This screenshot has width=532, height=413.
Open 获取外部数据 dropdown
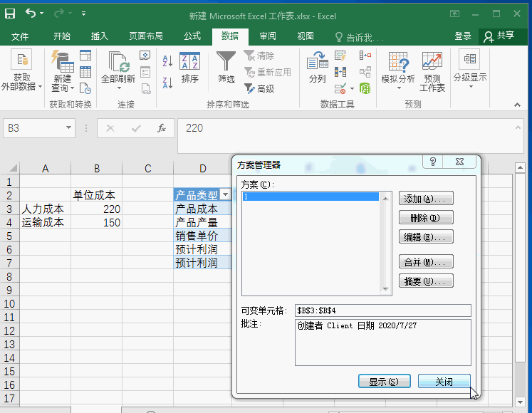[21, 70]
